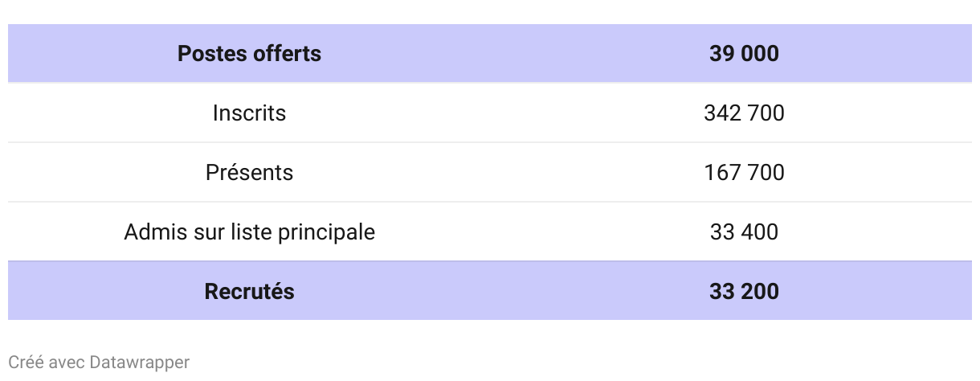Select the 342 700 value

point(744,113)
